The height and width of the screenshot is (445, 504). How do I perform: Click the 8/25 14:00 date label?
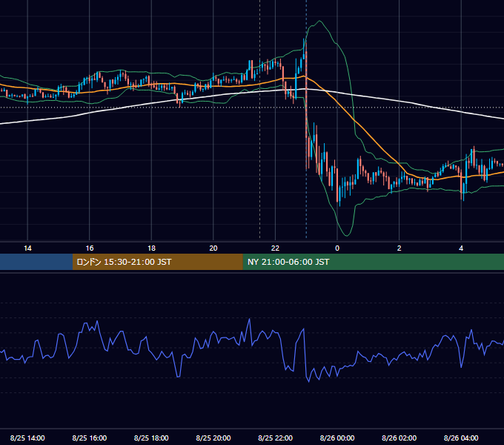(x=27, y=438)
